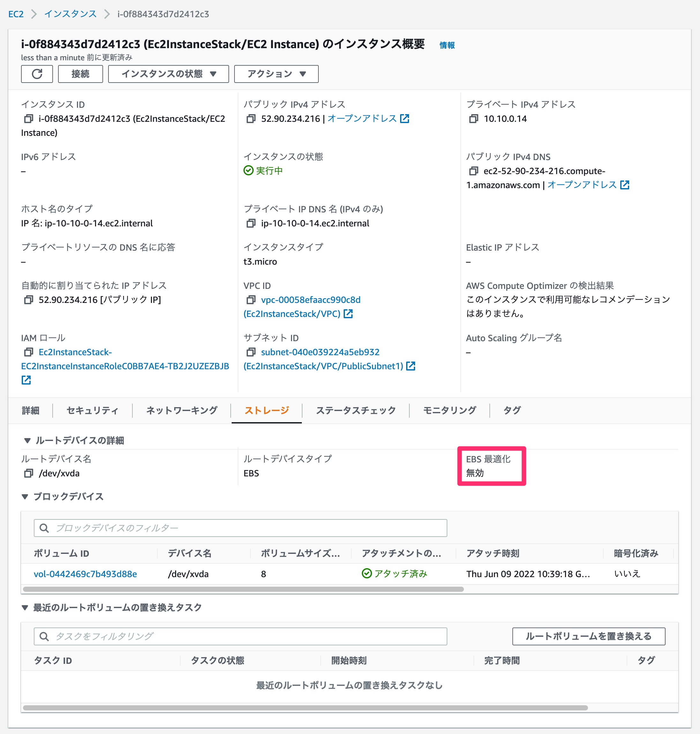
Task: Go to インスタンス breadcrumb link
Action: click(x=71, y=14)
